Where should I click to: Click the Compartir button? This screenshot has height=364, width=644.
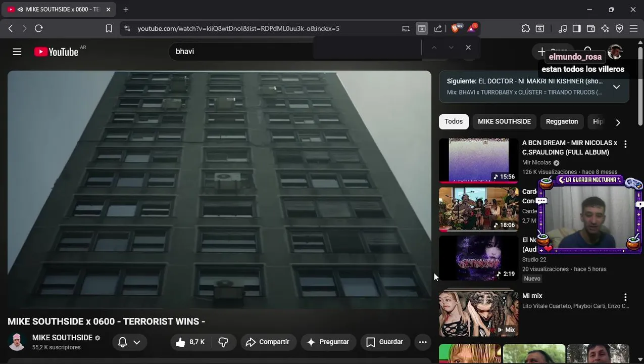point(268,342)
